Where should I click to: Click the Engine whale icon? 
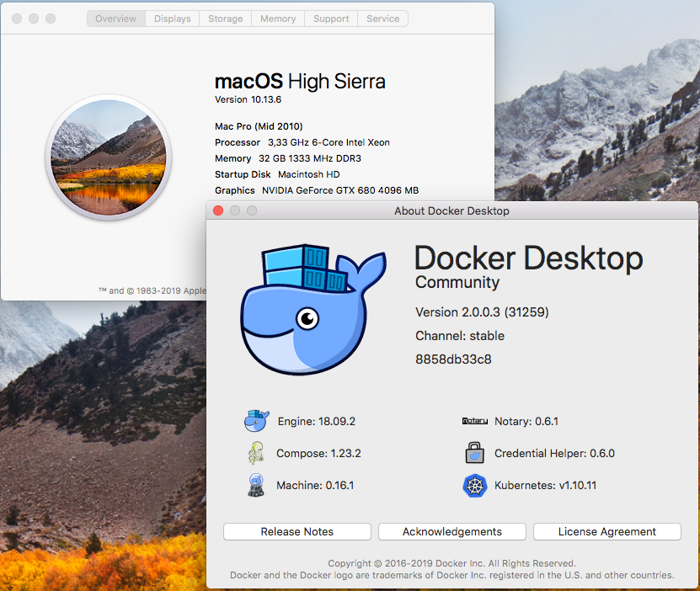257,421
